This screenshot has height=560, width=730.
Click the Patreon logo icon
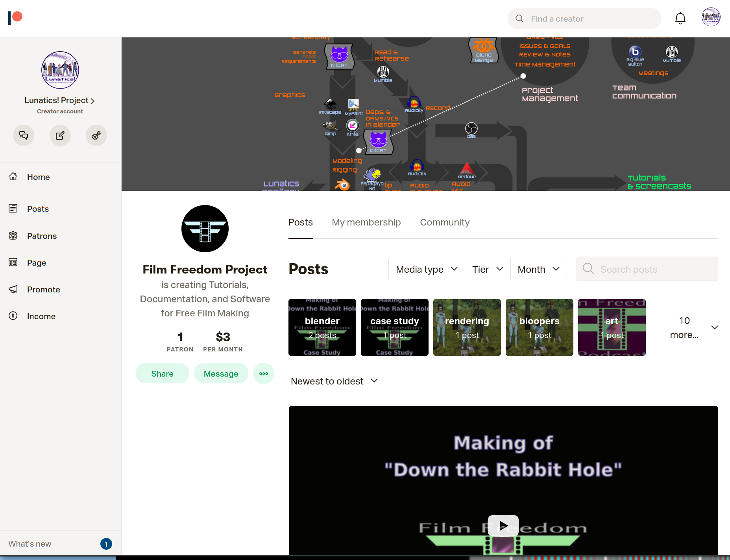[x=15, y=18]
